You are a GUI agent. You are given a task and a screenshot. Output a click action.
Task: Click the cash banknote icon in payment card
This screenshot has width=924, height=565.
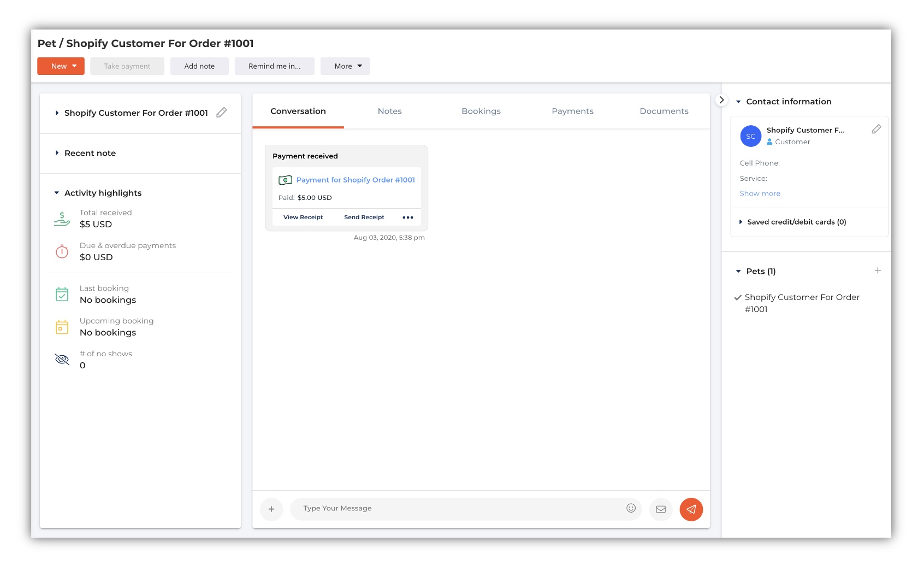(x=285, y=180)
